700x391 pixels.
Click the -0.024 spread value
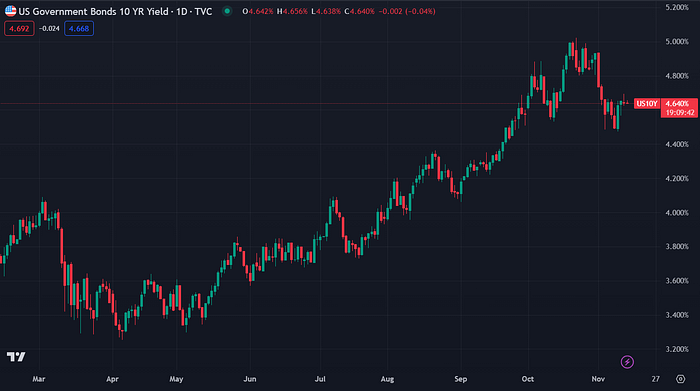pos(49,29)
